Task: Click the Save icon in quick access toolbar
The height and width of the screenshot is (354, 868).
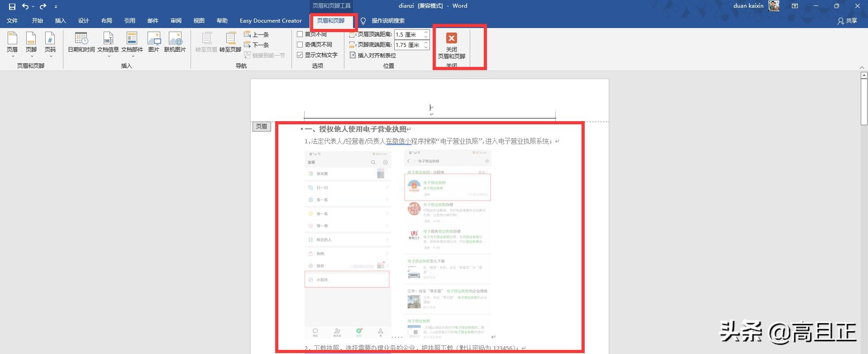Action: point(12,6)
